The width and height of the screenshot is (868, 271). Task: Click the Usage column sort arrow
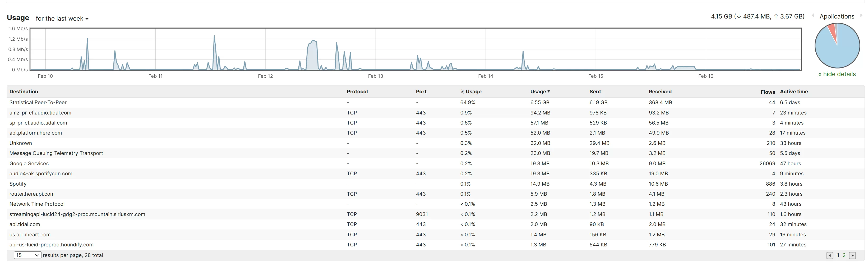click(548, 91)
